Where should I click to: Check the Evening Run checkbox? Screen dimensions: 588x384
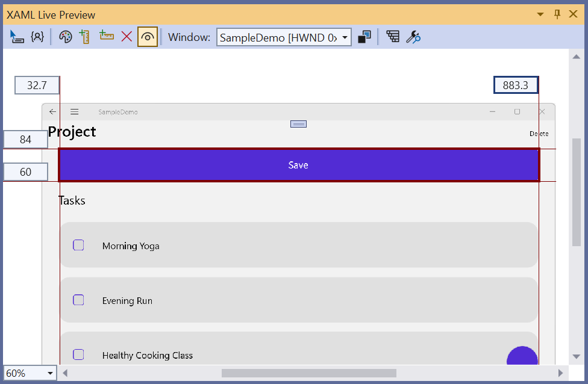[78, 300]
